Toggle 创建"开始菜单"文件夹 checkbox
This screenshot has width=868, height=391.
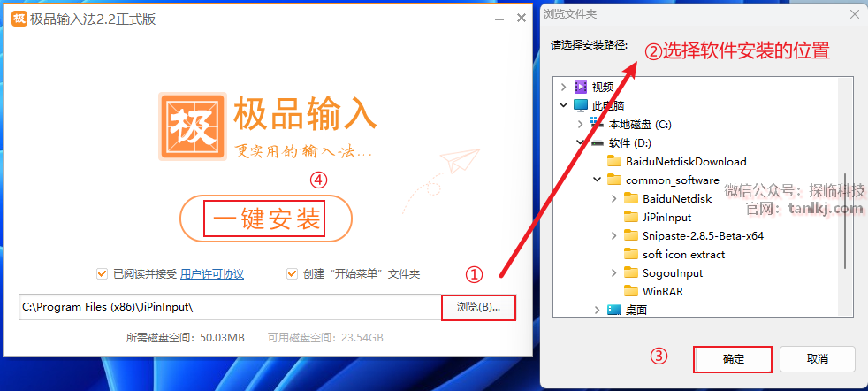coord(292,273)
